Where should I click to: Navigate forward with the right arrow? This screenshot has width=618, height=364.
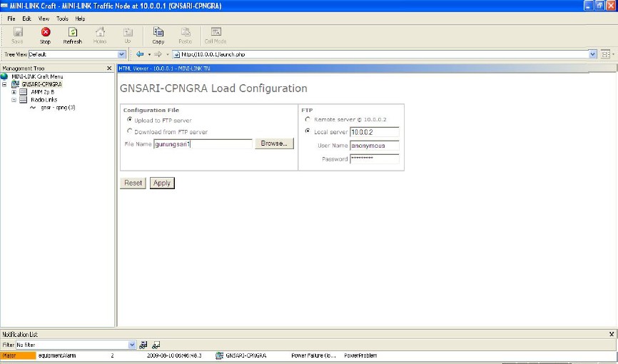coord(158,54)
